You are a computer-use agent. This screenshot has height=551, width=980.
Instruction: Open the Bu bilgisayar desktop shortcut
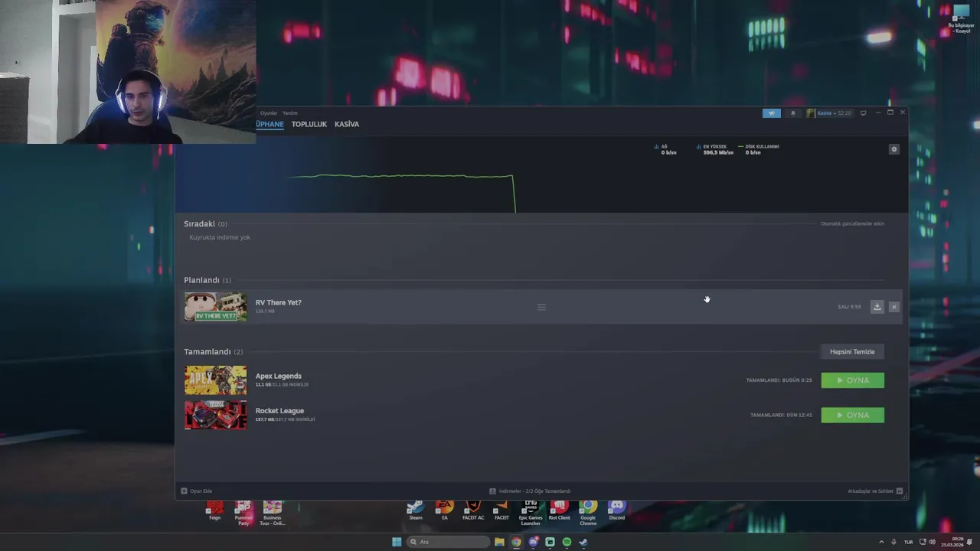[x=960, y=19]
